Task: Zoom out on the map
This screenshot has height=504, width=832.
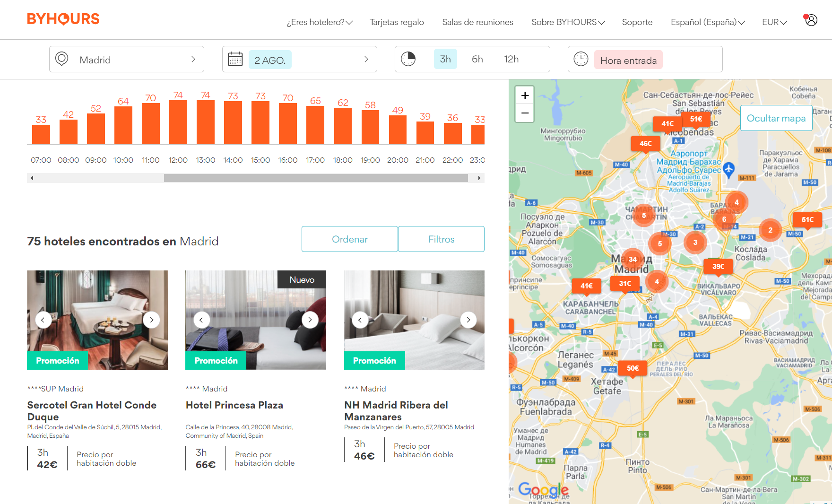Action: [525, 113]
